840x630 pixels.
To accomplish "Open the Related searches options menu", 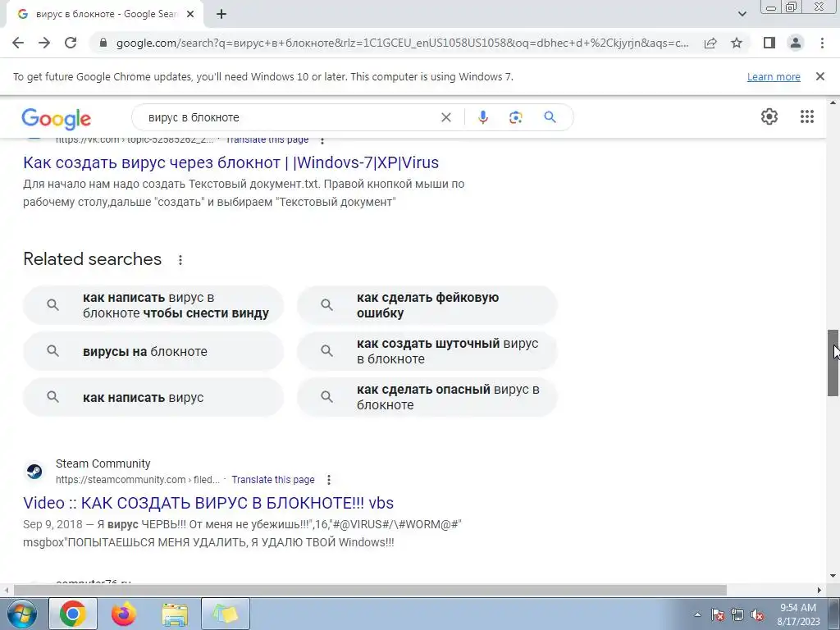I will coord(180,260).
